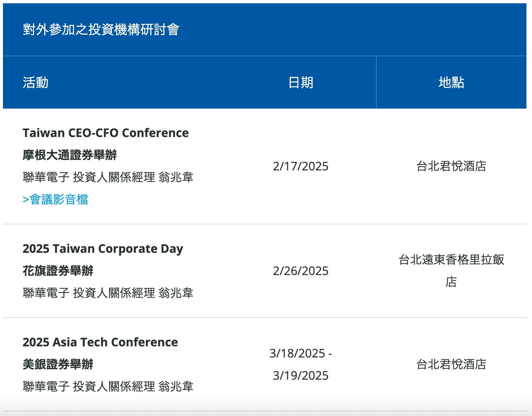Screen dimensions: 532x416
Task: Click the 3/18/2025 - 3/19/2025 date range
Action: click(301, 364)
